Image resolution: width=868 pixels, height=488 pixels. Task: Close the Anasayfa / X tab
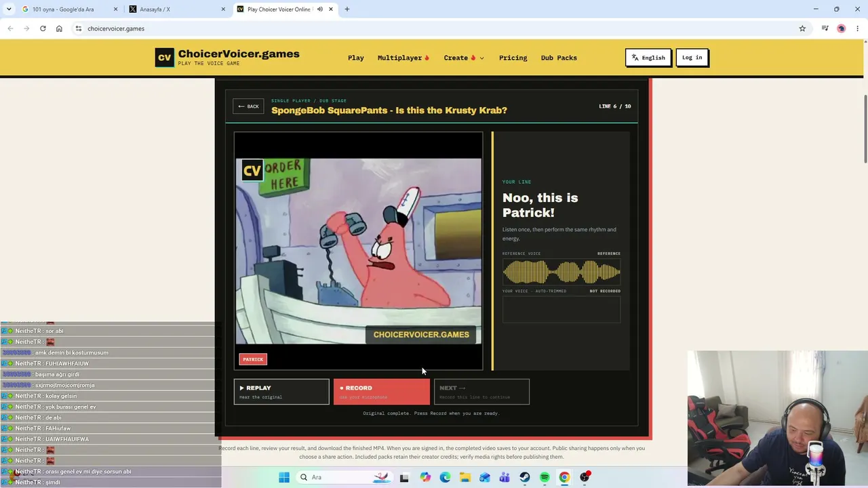coord(223,9)
